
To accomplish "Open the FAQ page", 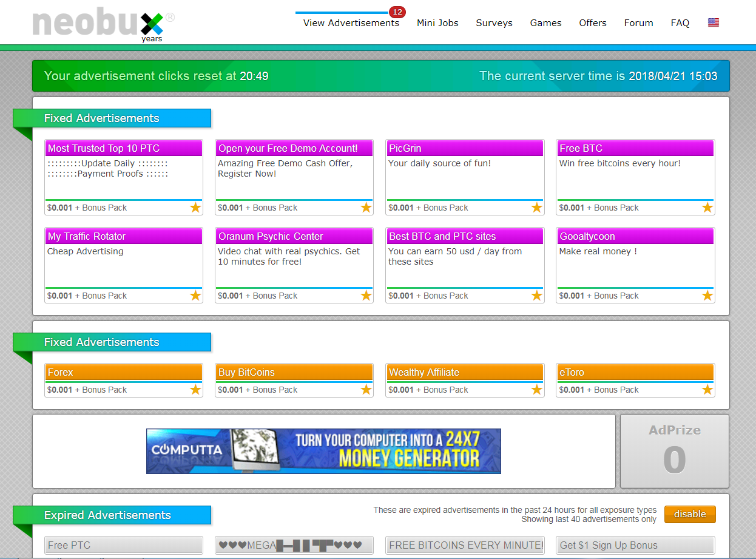I will point(680,23).
